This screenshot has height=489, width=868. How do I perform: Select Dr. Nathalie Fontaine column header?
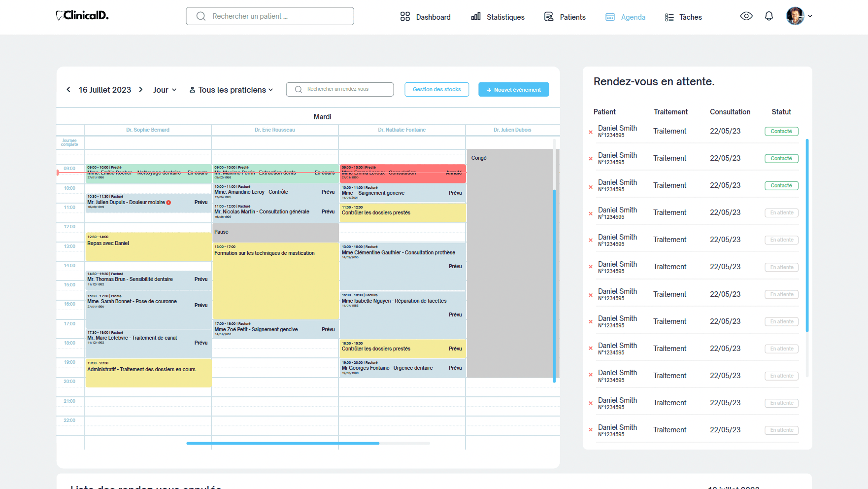(x=402, y=130)
